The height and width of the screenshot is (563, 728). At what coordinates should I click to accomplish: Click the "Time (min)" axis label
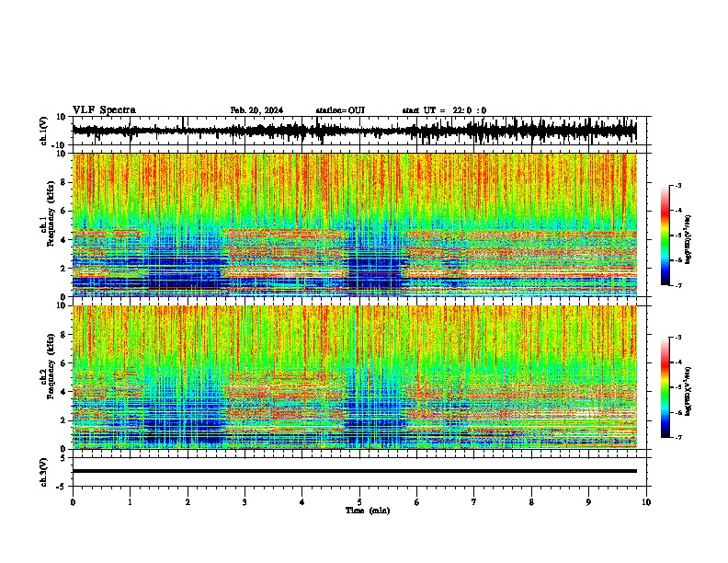(368, 511)
